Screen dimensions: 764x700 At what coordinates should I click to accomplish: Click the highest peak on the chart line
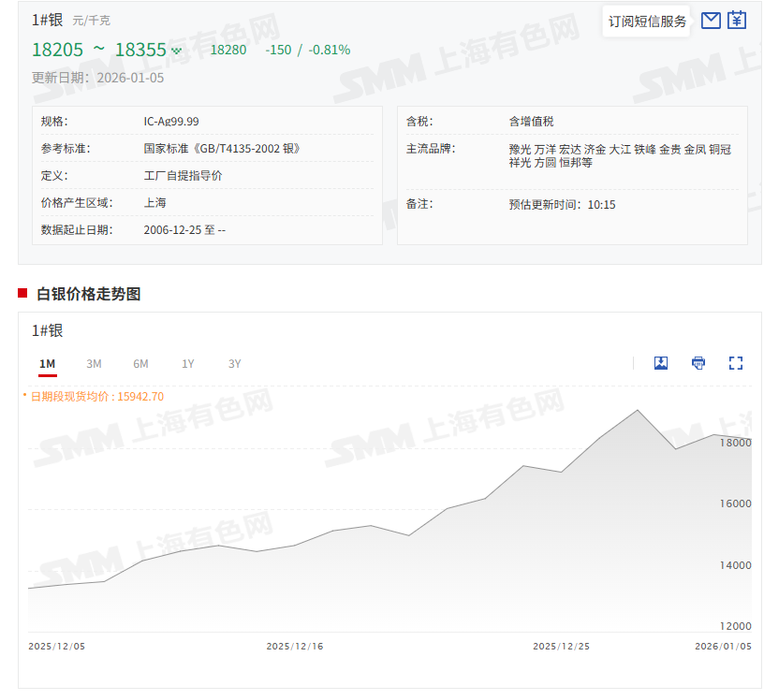click(638, 410)
